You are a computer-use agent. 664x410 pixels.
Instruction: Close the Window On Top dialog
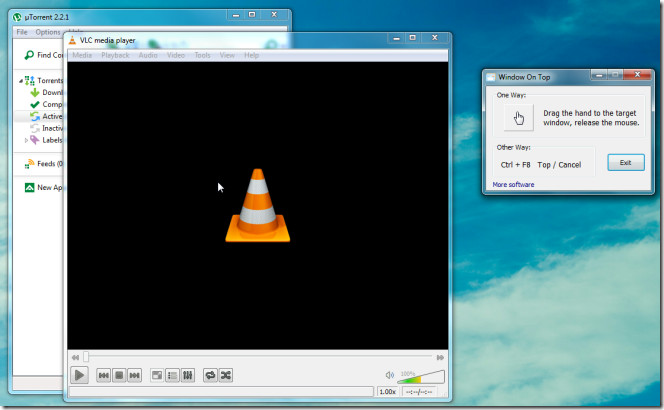tap(637, 75)
